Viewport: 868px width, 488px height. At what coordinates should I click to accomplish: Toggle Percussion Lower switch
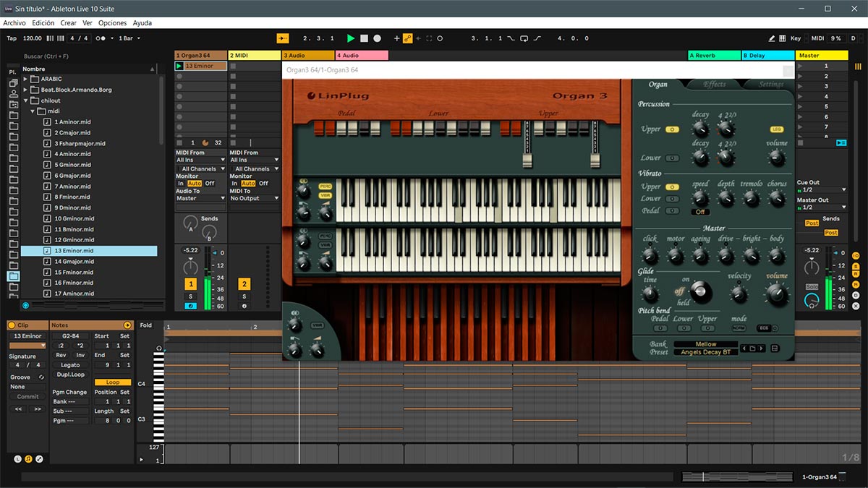673,158
